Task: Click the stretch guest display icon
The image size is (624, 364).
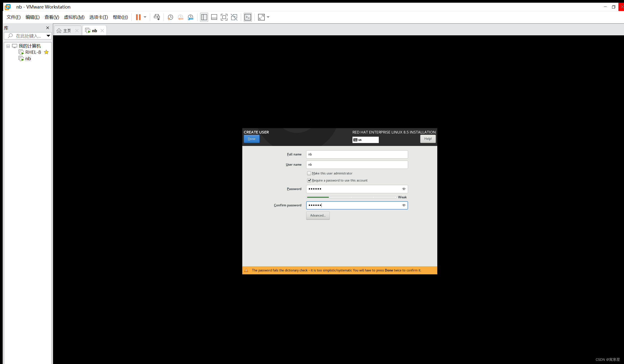Action: (261, 17)
